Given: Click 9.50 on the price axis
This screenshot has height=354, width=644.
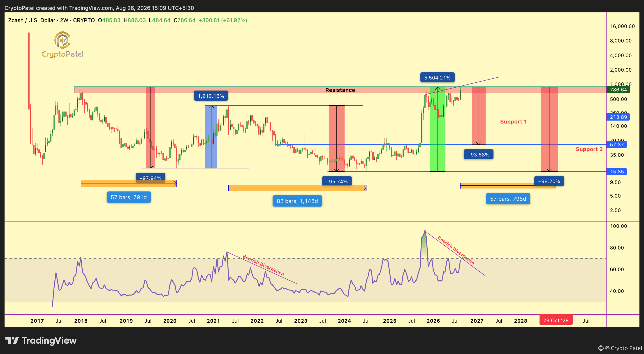Looking at the screenshot, I should pos(615,182).
